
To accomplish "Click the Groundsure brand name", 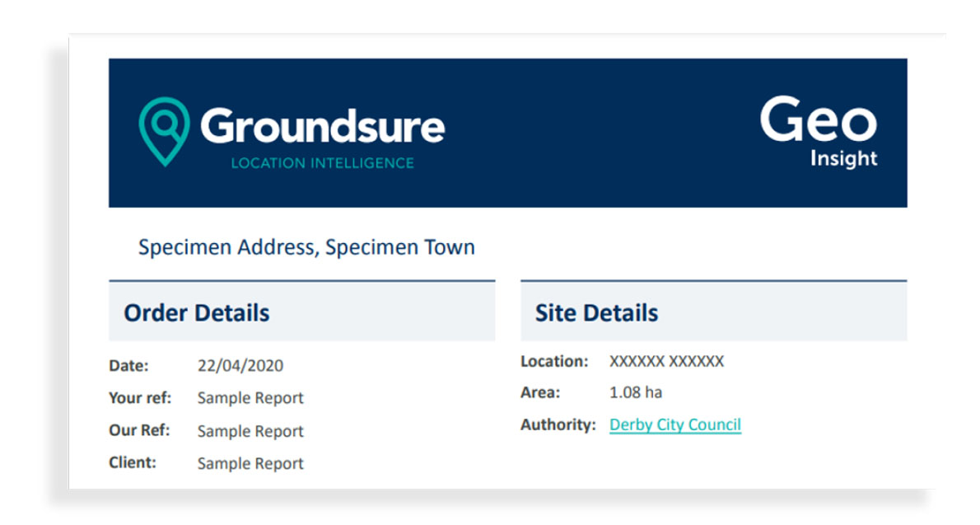I will (323, 126).
